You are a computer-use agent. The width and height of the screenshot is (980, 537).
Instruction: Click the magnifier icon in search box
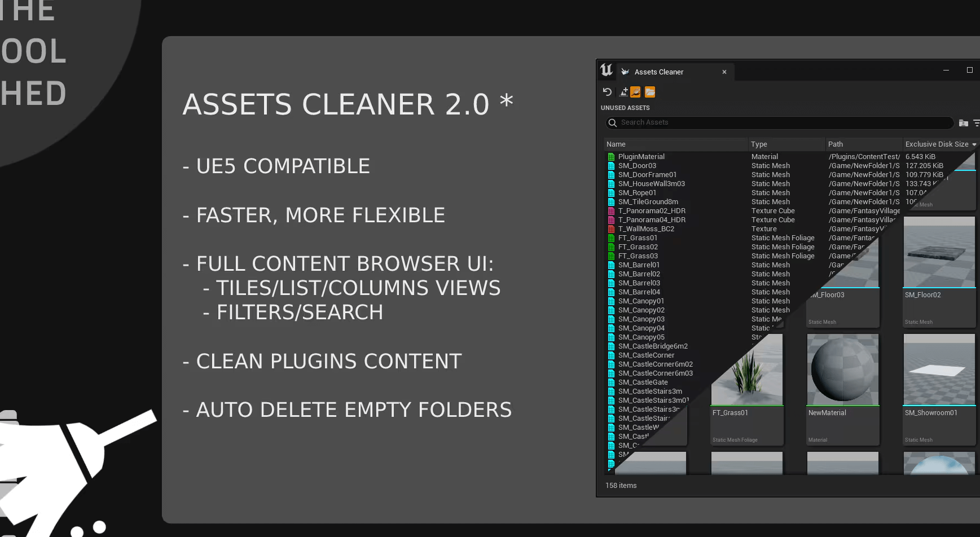613,122
